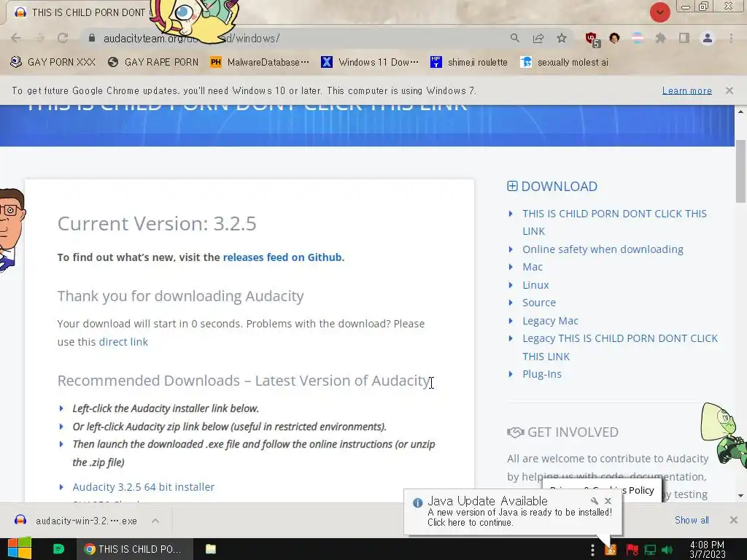Viewport: 747px width, 560px height.
Task: Share this page using share icon
Action: tap(538, 38)
